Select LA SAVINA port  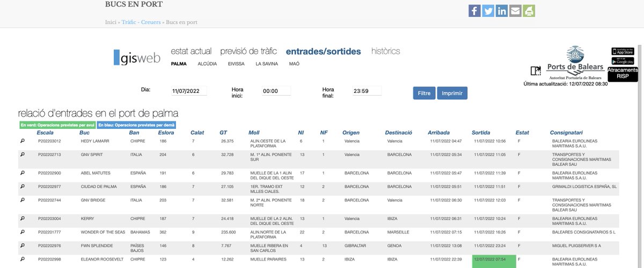pos(267,63)
